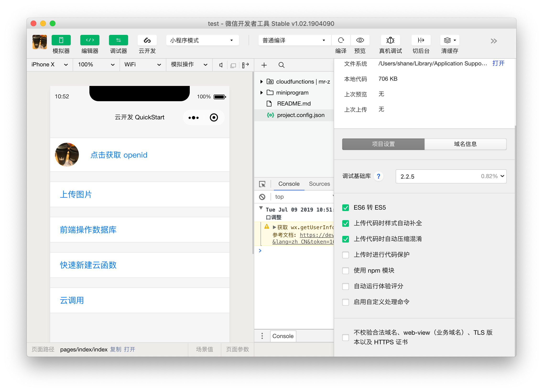543x392 pixels.
Task: Toggle the debugger (调试器) panel icon
Action: click(x=119, y=40)
